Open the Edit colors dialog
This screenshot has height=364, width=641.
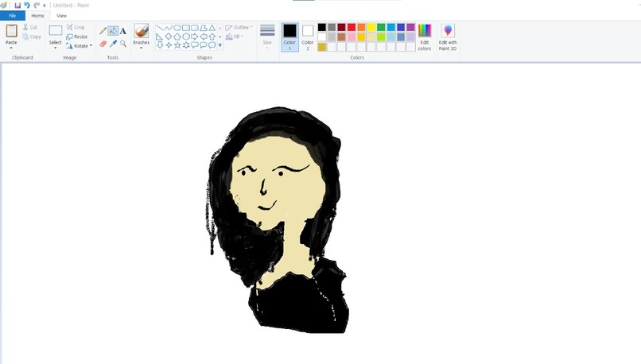(x=425, y=37)
